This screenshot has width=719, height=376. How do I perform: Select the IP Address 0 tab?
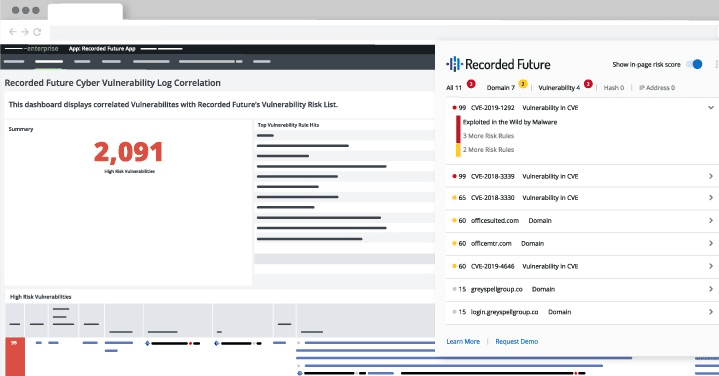pos(657,88)
